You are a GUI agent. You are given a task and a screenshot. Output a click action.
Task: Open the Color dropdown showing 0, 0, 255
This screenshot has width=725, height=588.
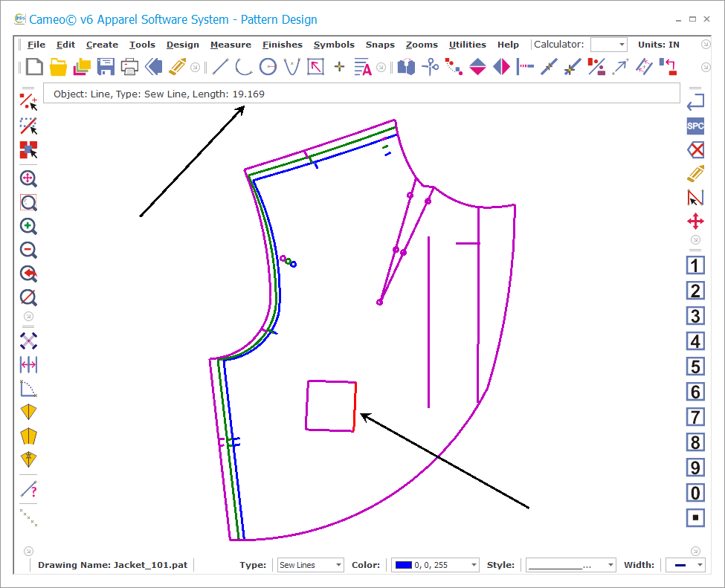coord(435,565)
